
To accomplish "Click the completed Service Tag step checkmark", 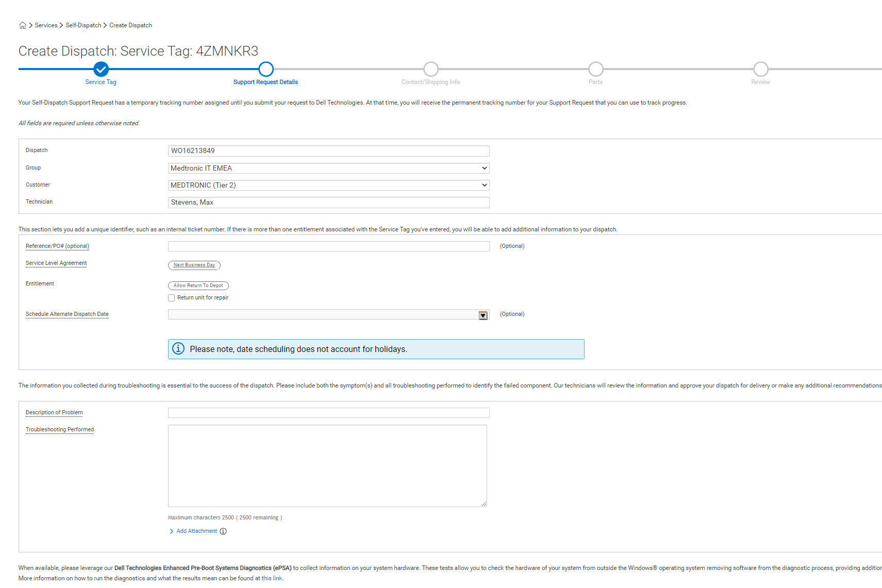I will point(101,69).
